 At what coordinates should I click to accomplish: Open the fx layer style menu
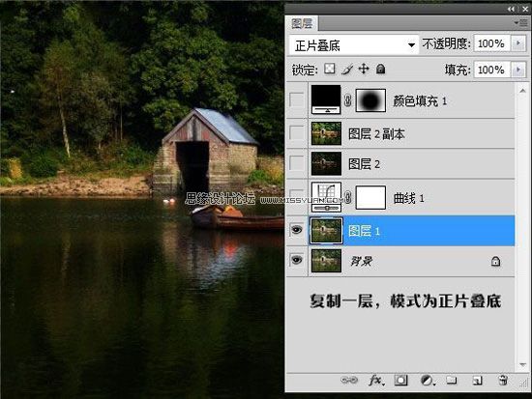coord(376,381)
